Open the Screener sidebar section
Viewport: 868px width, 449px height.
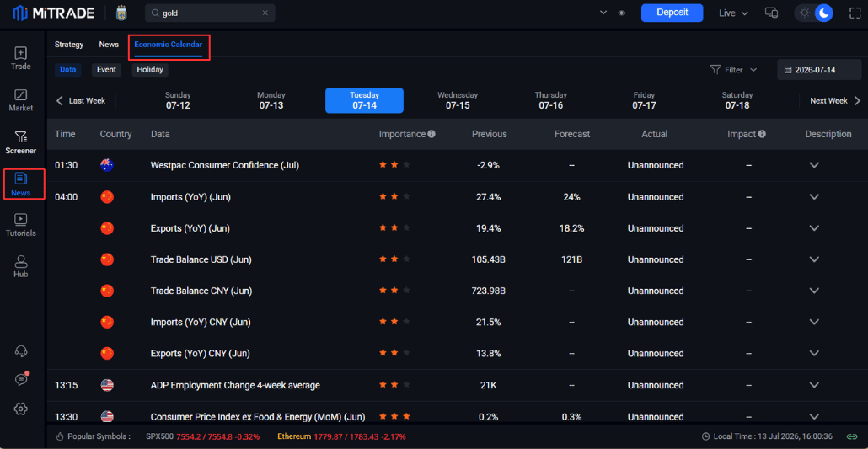click(21, 143)
